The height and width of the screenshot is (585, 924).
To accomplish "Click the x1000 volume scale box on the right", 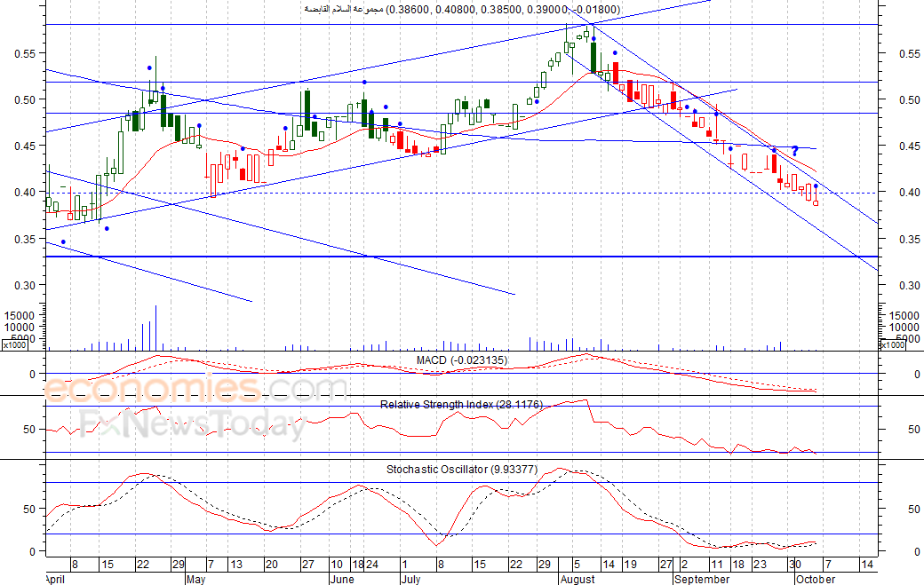I will (892, 345).
